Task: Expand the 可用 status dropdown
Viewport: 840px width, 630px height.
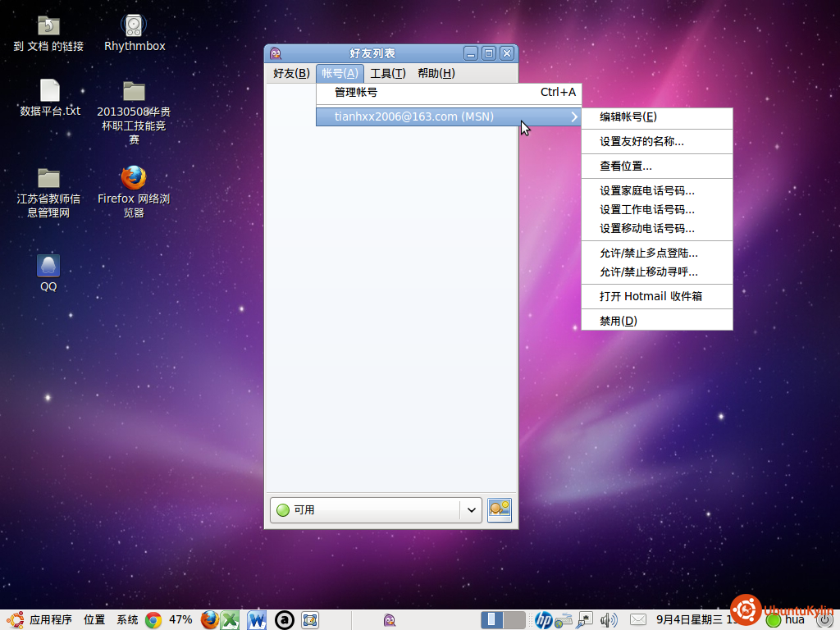Action: click(471, 509)
